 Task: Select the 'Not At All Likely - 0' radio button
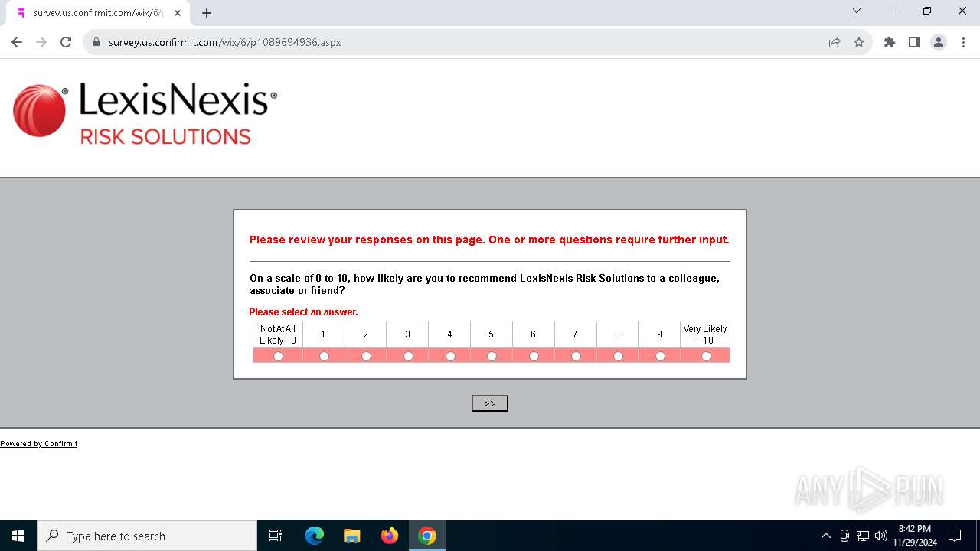point(278,357)
